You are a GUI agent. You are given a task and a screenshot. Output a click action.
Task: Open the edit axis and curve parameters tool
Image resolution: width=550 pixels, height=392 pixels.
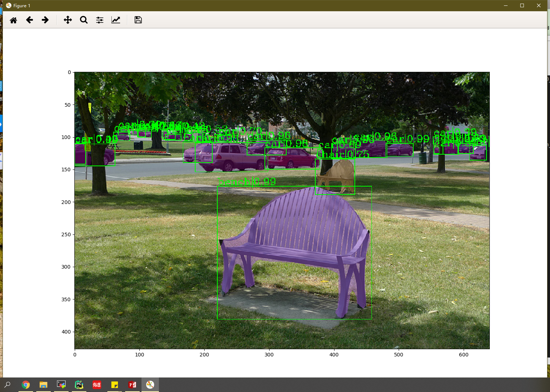coord(116,20)
